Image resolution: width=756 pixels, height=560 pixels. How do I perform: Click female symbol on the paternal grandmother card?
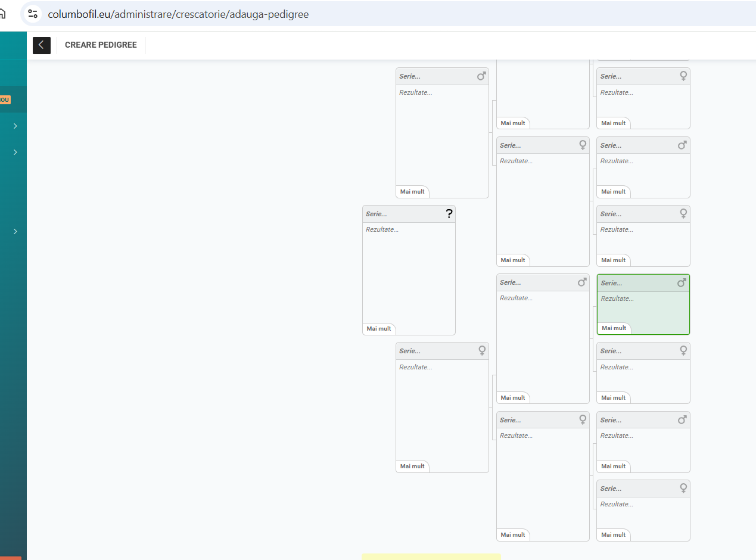click(x=583, y=145)
